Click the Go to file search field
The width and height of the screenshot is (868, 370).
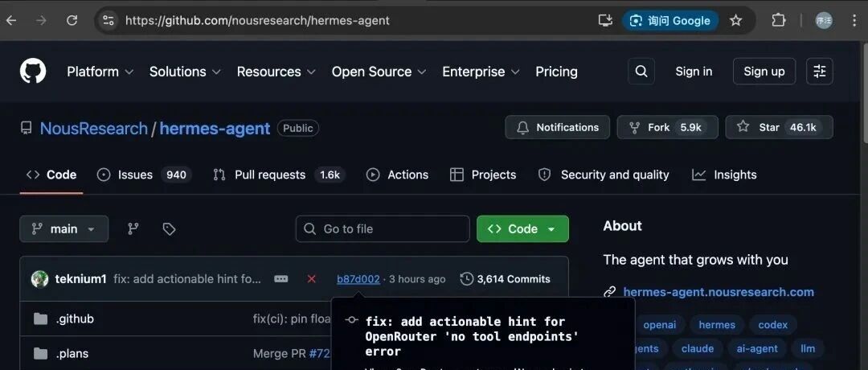pyautogui.click(x=383, y=228)
